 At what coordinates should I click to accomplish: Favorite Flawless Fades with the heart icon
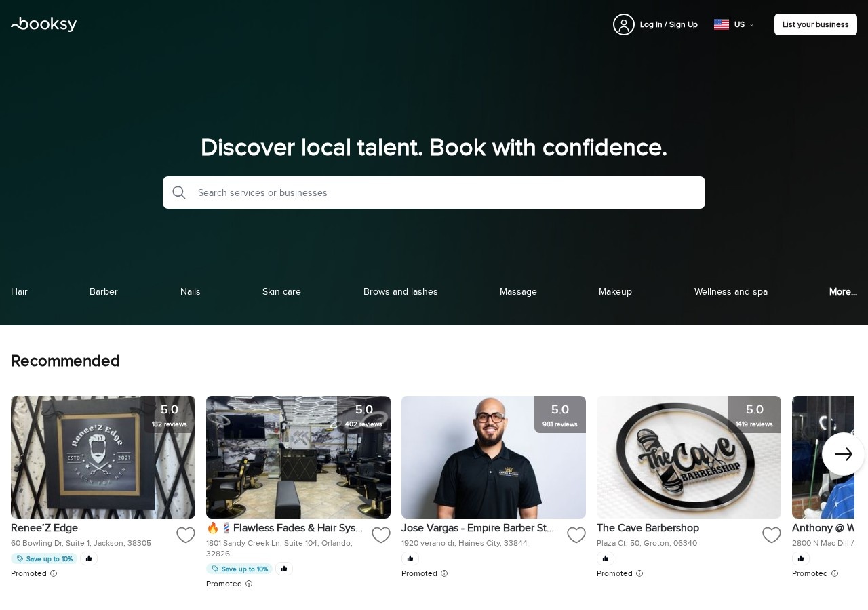point(381,535)
